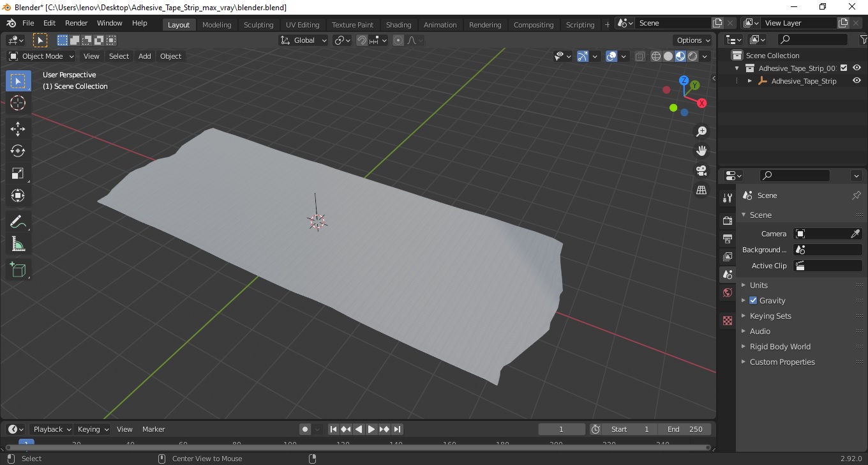Open the Keying dropdown in timeline
This screenshot has height=465, width=868.
92,429
